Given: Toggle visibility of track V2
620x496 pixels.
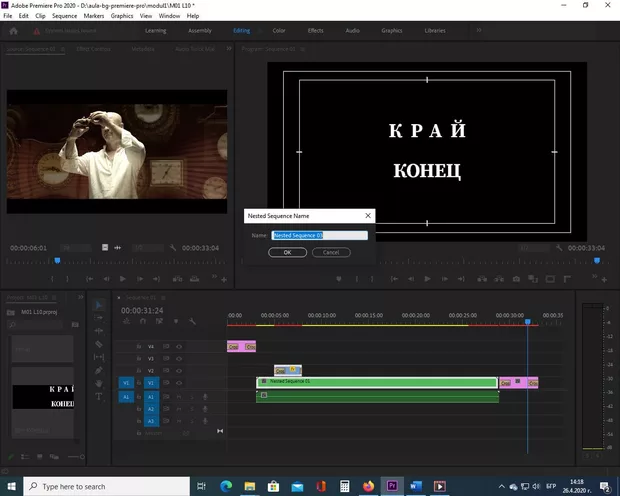Looking at the screenshot, I should [x=179, y=370].
